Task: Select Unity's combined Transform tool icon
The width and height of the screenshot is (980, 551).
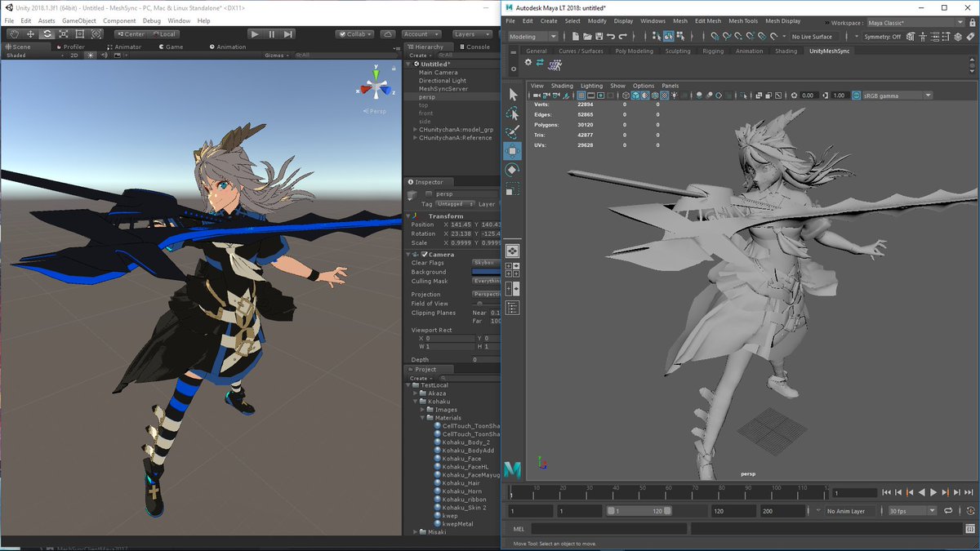Action: [x=96, y=34]
